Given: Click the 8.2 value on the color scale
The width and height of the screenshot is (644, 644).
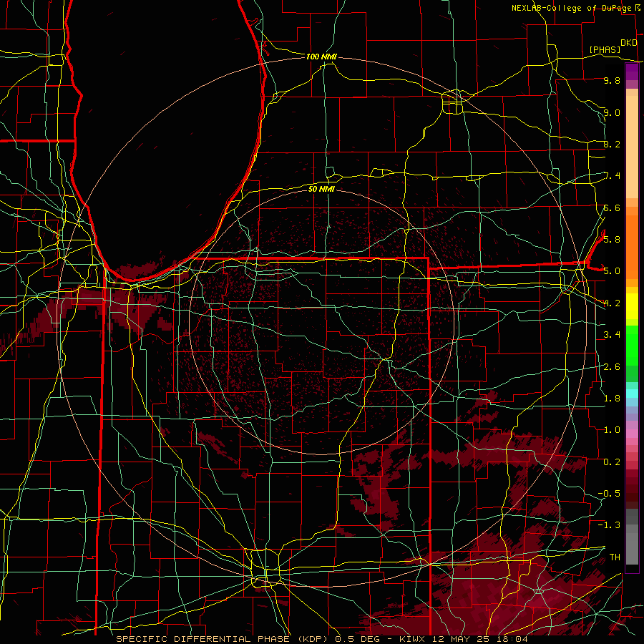Looking at the screenshot, I should 612,144.
